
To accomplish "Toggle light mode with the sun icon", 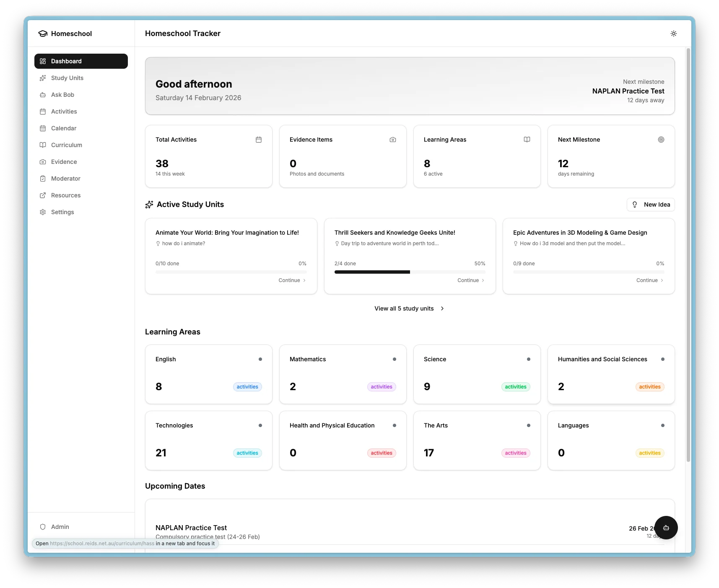I will (x=674, y=34).
